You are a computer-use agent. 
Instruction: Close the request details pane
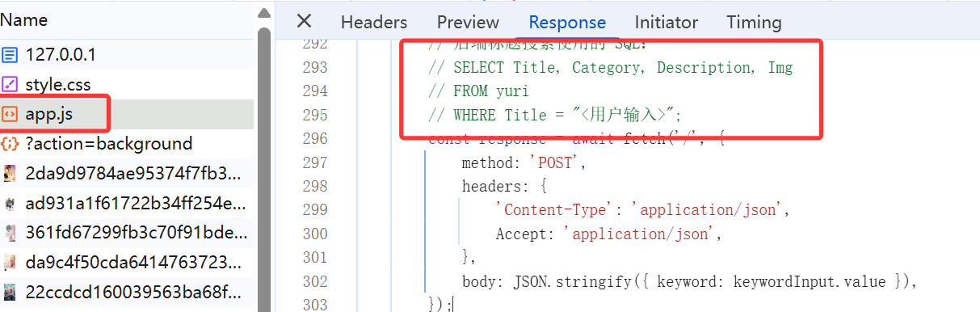[304, 21]
